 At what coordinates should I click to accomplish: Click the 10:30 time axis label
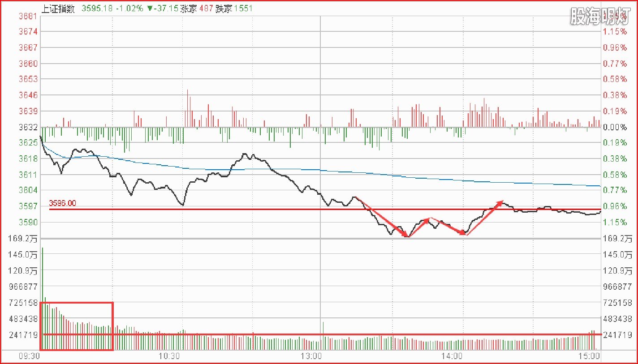[x=170, y=356]
